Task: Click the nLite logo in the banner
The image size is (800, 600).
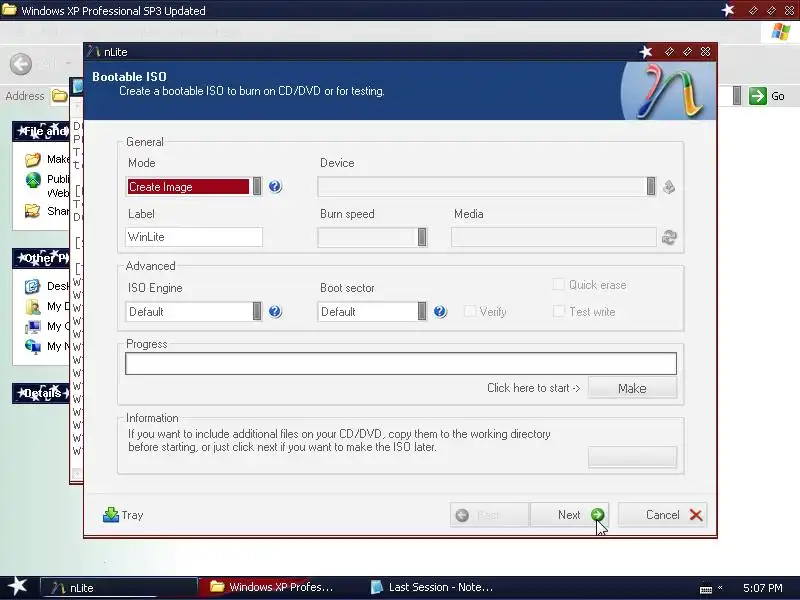Action: (669, 91)
